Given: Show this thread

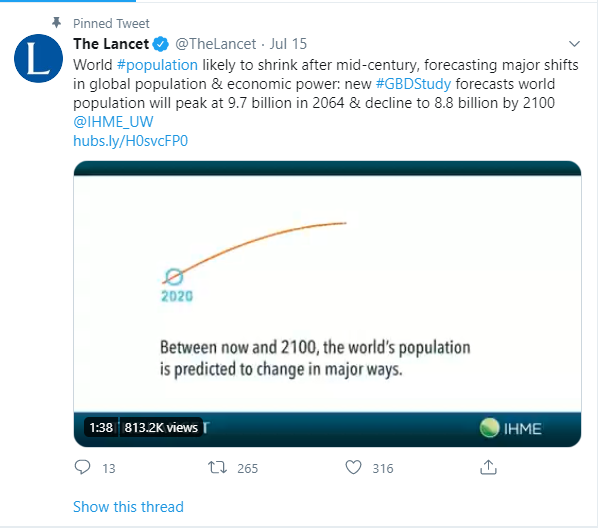Looking at the screenshot, I should (x=128, y=507).
